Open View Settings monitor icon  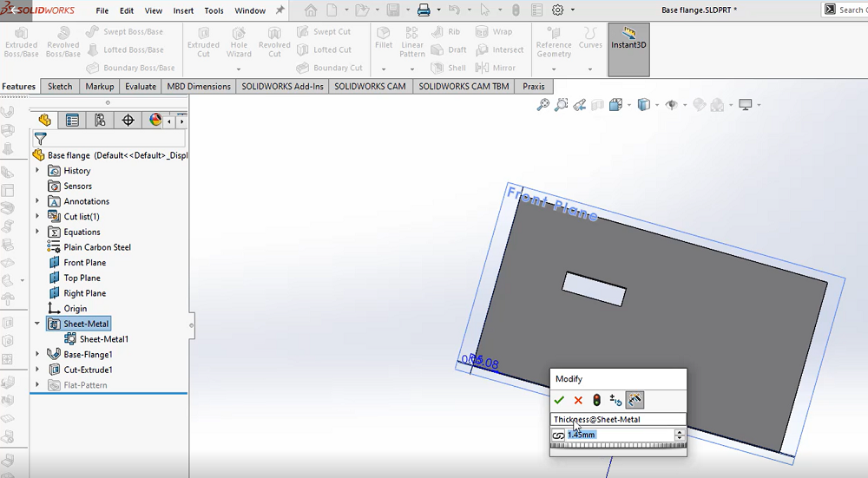746,105
